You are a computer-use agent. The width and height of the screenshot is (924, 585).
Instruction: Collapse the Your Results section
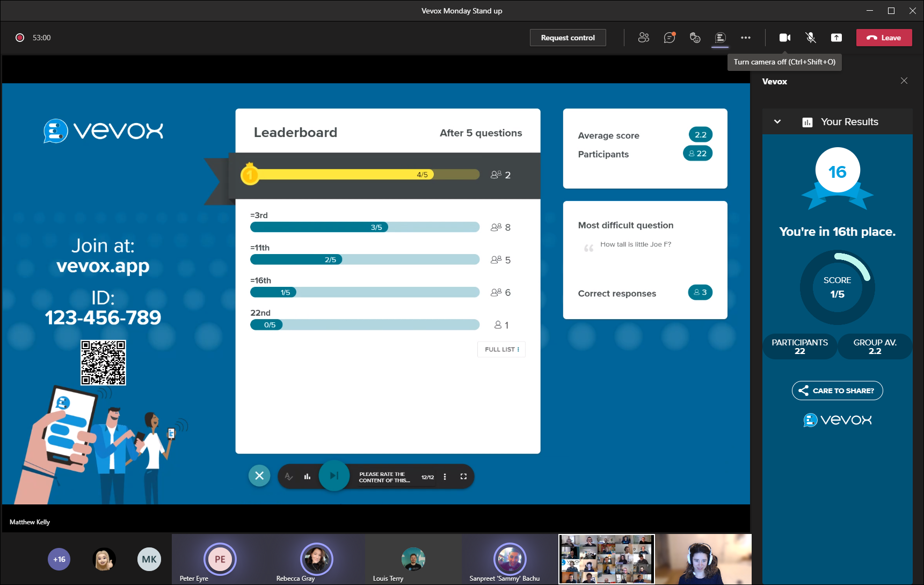[x=777, y=121]
